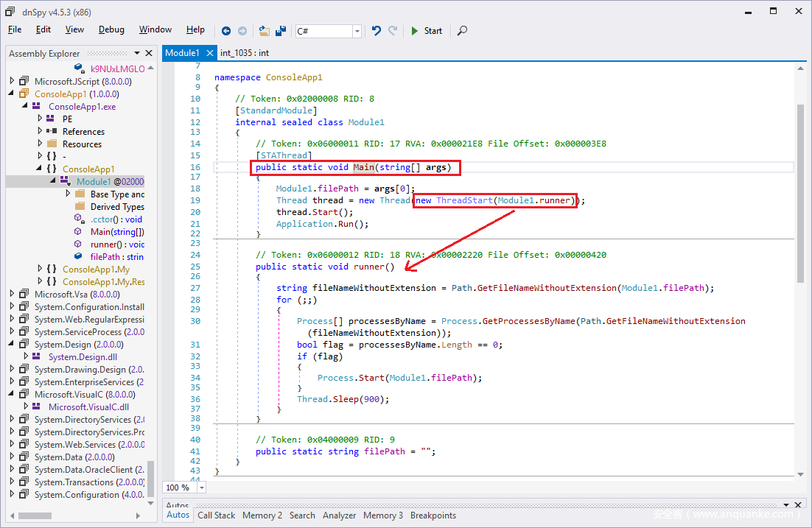Switch to the Call Stack tab

216,515
